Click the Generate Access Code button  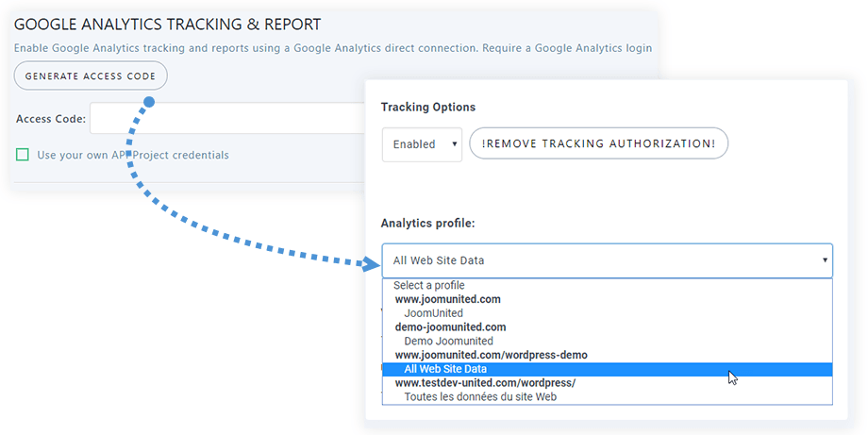coord(91,75)
